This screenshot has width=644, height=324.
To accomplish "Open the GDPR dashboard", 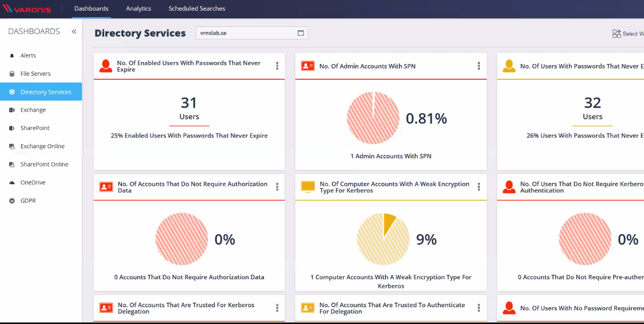I will [41, 201].
